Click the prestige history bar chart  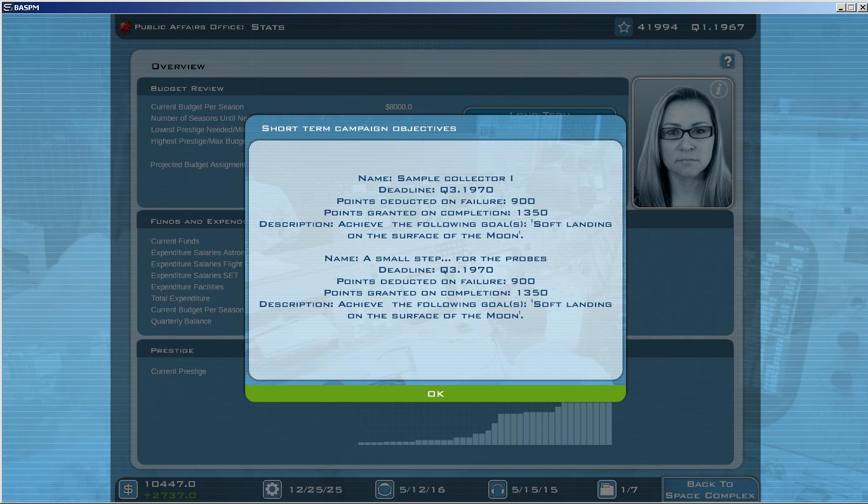click(485, 423)
